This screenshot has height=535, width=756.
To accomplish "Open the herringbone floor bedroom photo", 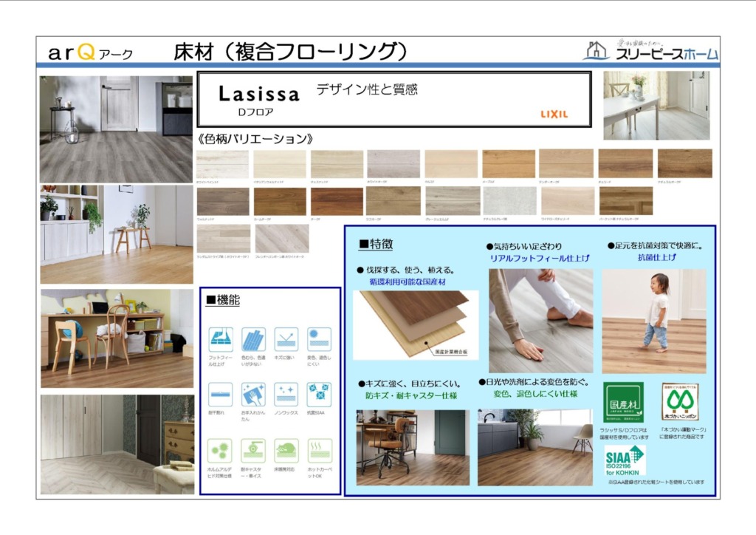I will pos(116,444).
